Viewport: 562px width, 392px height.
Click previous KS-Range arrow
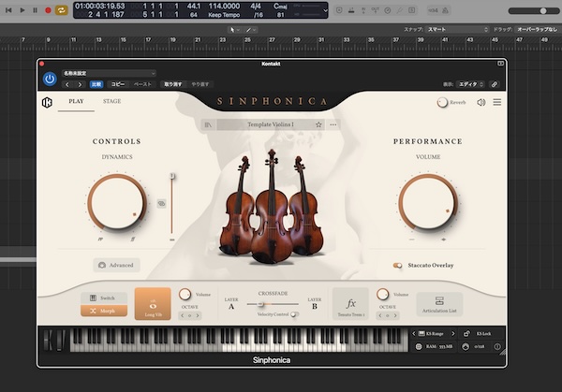tap(414, 334)
